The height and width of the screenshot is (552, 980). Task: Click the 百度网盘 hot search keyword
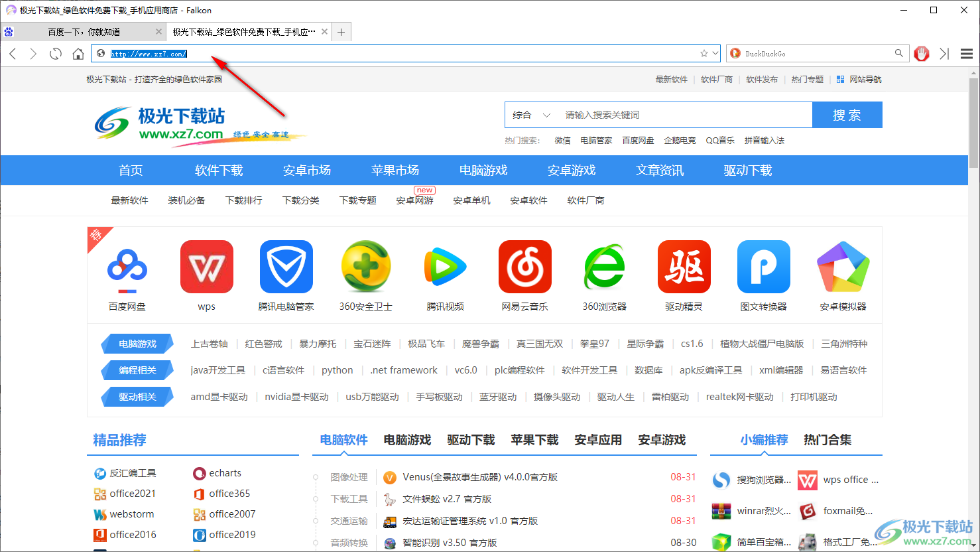point(638,141)
